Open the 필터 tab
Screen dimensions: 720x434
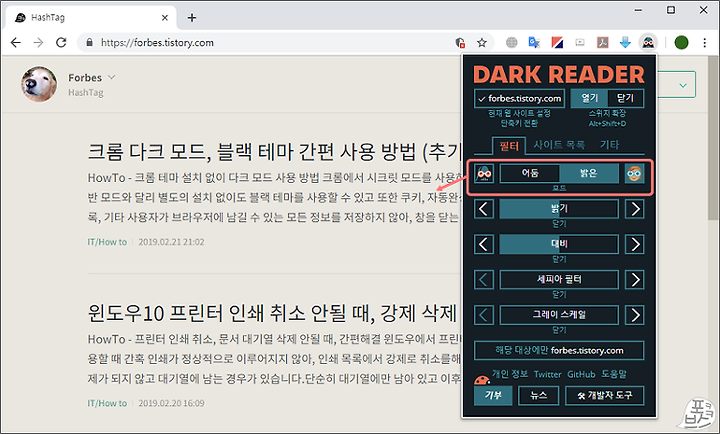click(x=509, y=146)
